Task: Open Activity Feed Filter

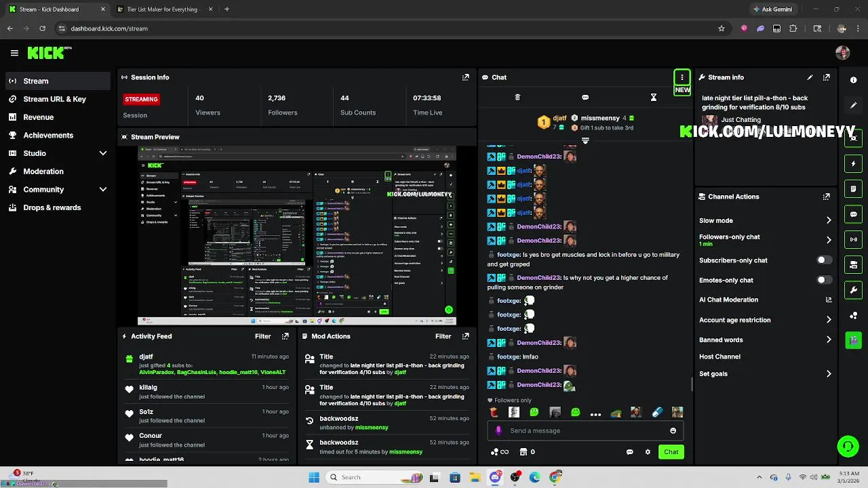Action: point(262,336)
